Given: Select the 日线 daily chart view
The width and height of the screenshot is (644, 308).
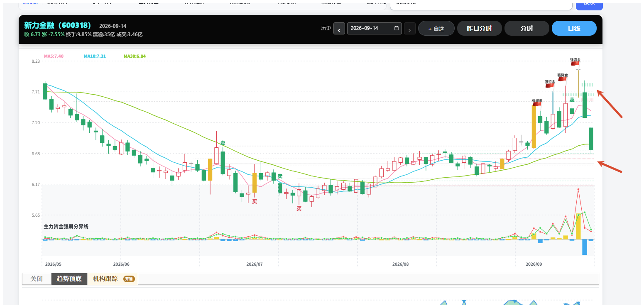Looking at the screenshot, I should [x=574, y=29].
